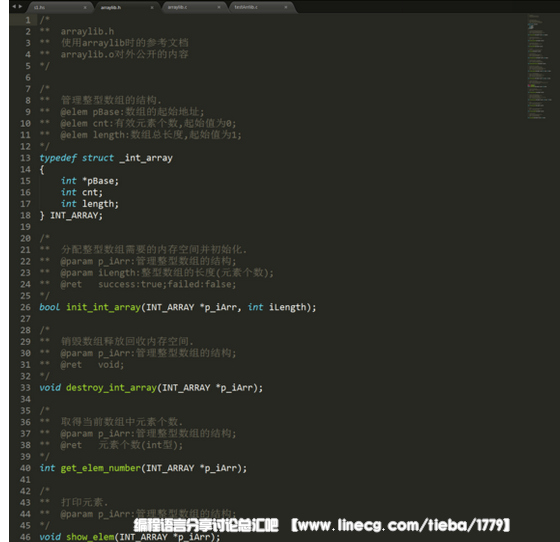Switch to the arraylib.c tab

[x=194, y=7]
